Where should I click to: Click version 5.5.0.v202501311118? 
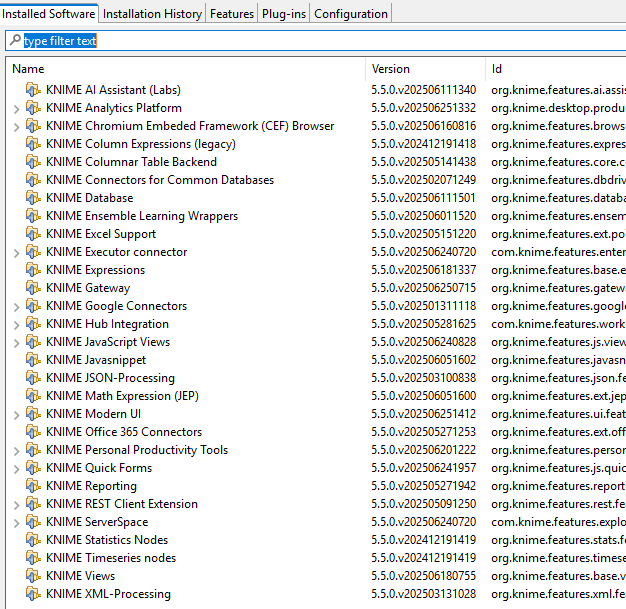pos(424,305)
